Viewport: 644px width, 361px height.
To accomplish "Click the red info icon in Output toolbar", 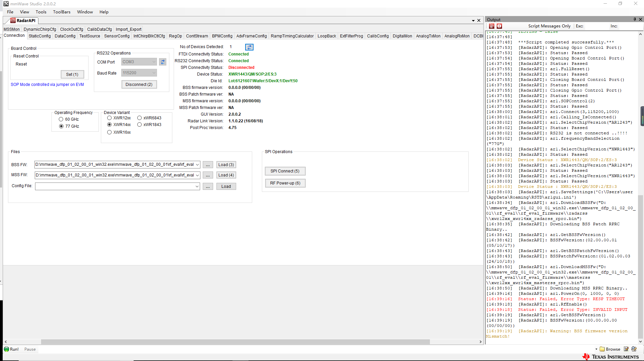I will [x=499, y=26].
